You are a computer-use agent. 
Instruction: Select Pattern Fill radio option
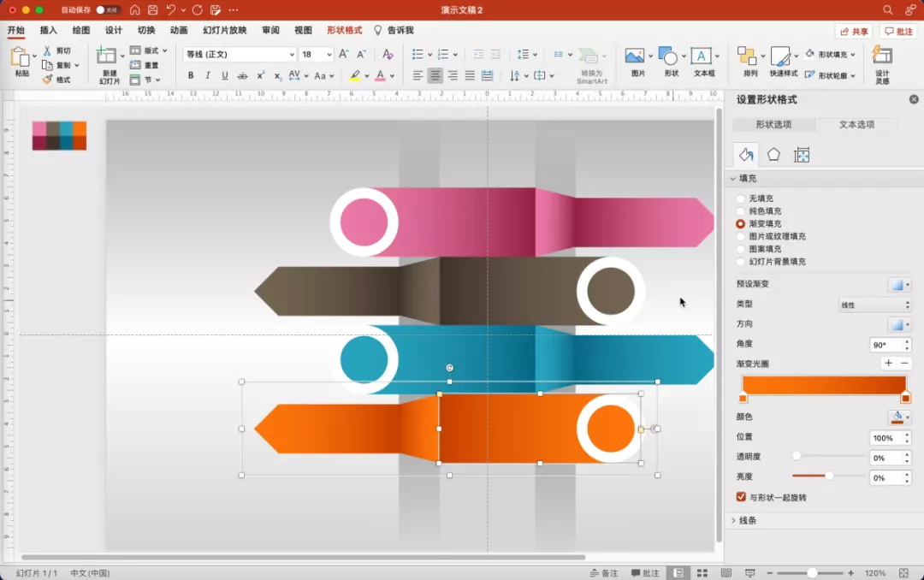point(740,249)
